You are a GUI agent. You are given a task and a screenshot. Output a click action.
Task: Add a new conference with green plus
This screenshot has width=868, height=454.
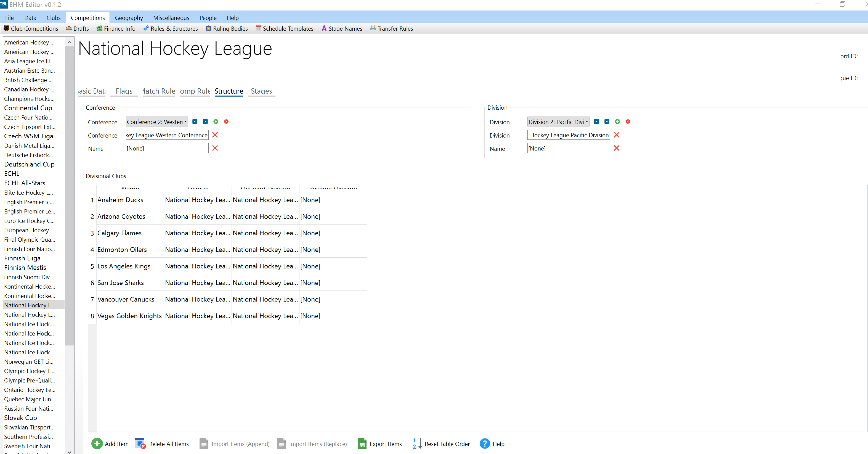click(x=216, y=122)
